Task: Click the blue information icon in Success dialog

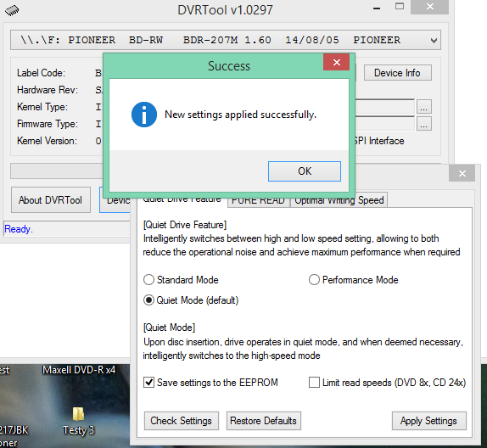Action: pyautogui.click(x=144, y=115)
